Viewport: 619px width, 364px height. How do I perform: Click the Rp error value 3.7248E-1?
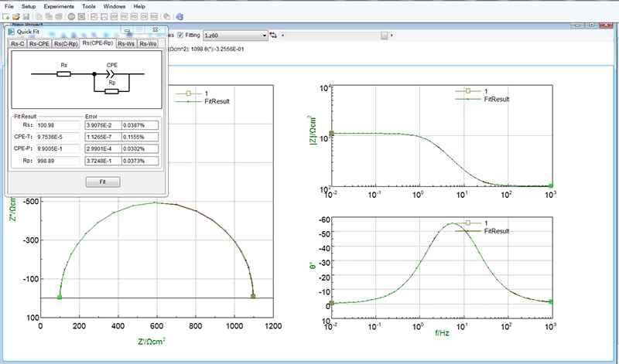pos(103,161)
